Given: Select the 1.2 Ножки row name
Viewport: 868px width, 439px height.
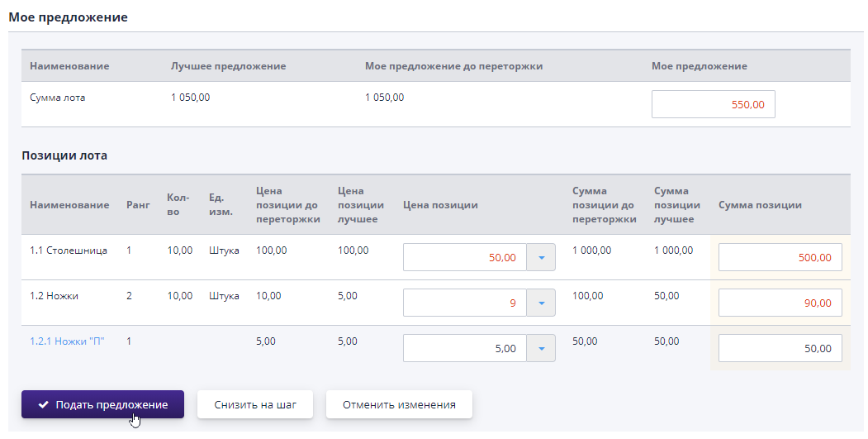Looking at the screenshot, I should point(55,295).
